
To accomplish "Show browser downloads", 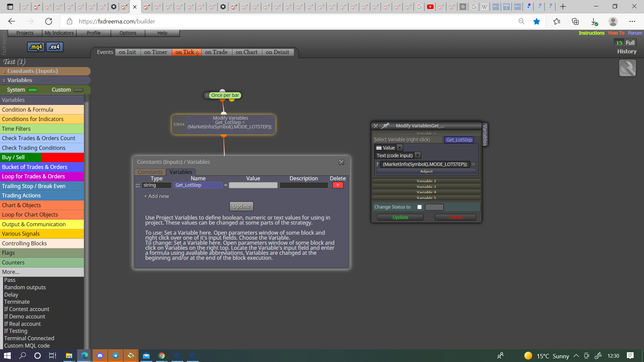I will 594,21.
